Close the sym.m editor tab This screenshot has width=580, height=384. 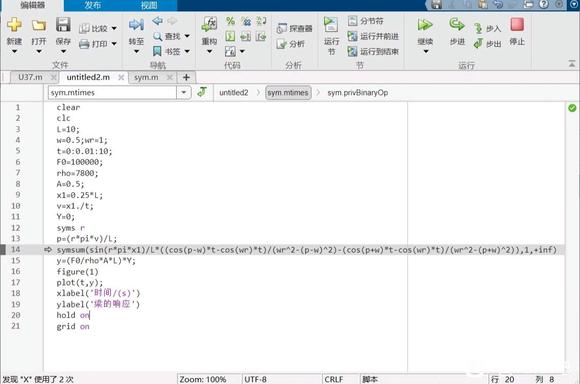[x=170, y=77]
